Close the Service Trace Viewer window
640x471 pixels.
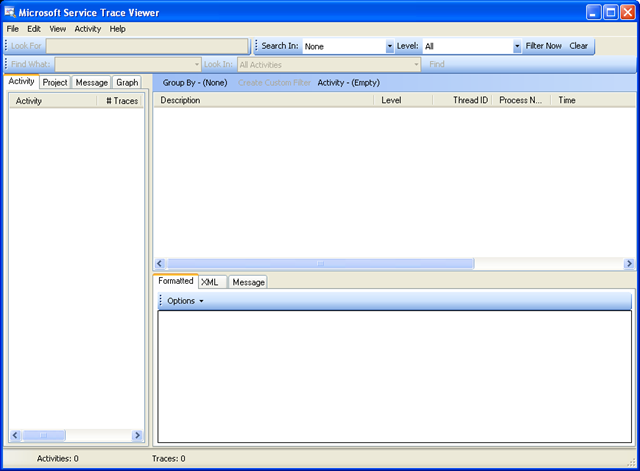point(628,12)
